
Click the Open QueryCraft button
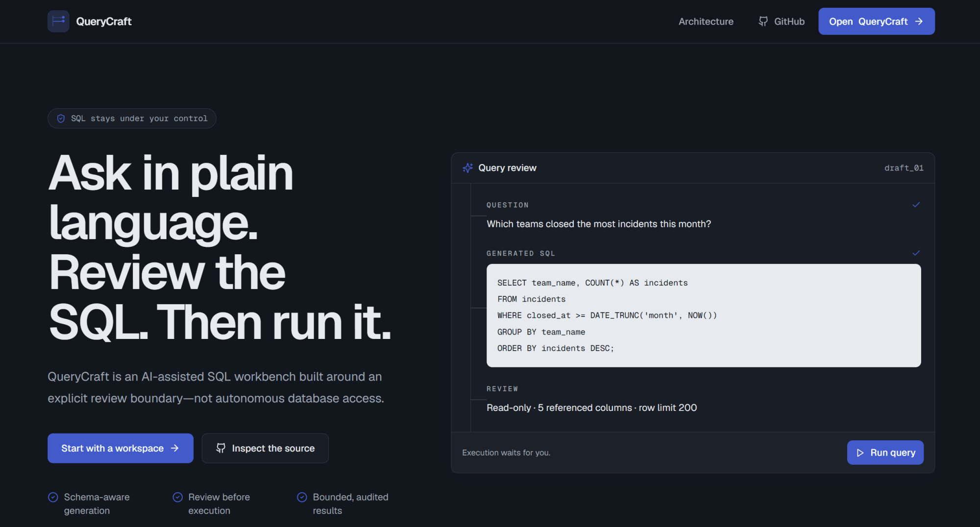[877, 21]
